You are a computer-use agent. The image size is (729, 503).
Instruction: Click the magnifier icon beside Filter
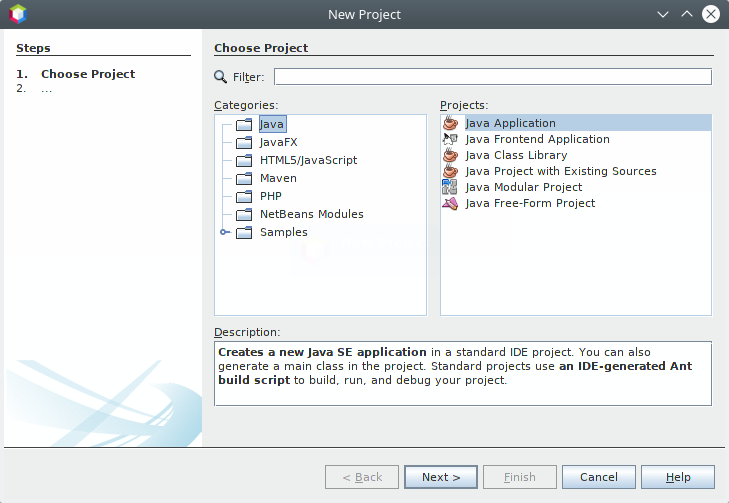pyautogui.click(x=220, y=77)
